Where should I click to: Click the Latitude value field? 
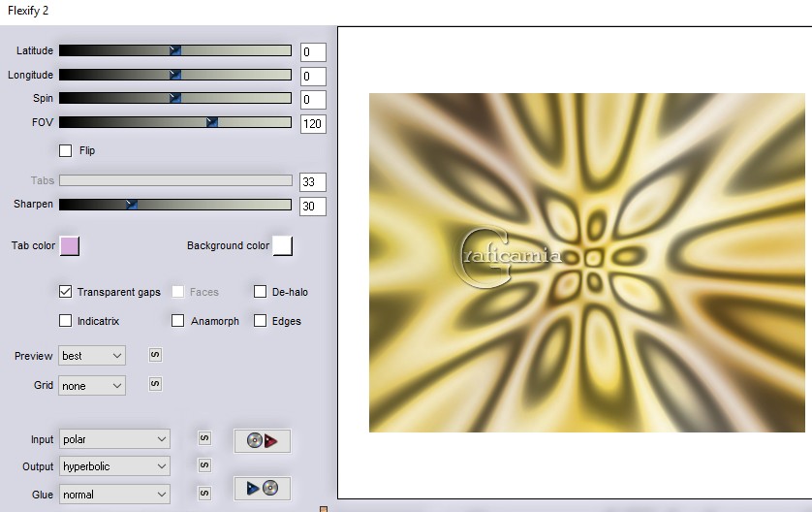(x=313, y=51)
